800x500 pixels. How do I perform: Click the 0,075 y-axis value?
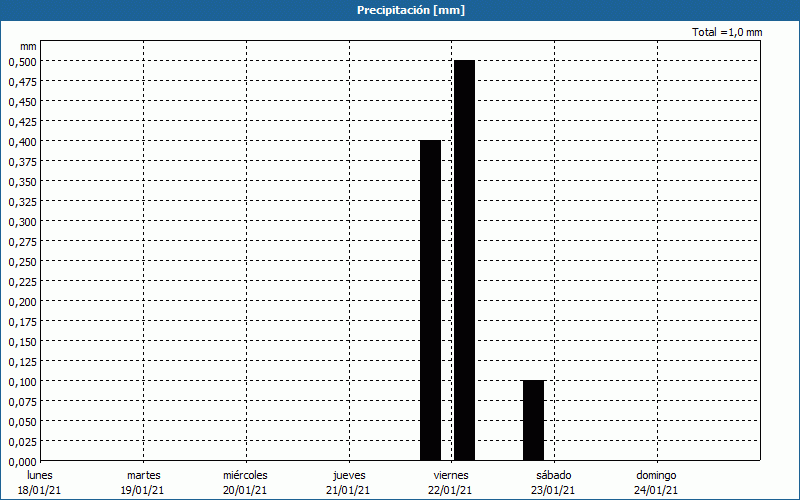(23, 402)
